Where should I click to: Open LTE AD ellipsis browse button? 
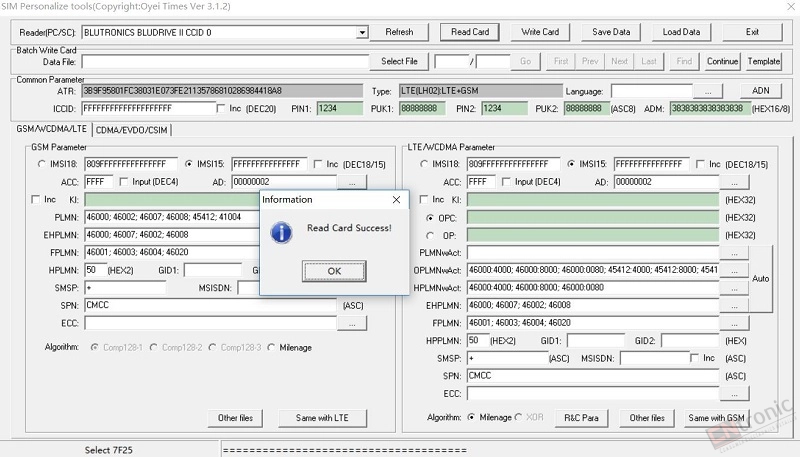tap(734, 182)
